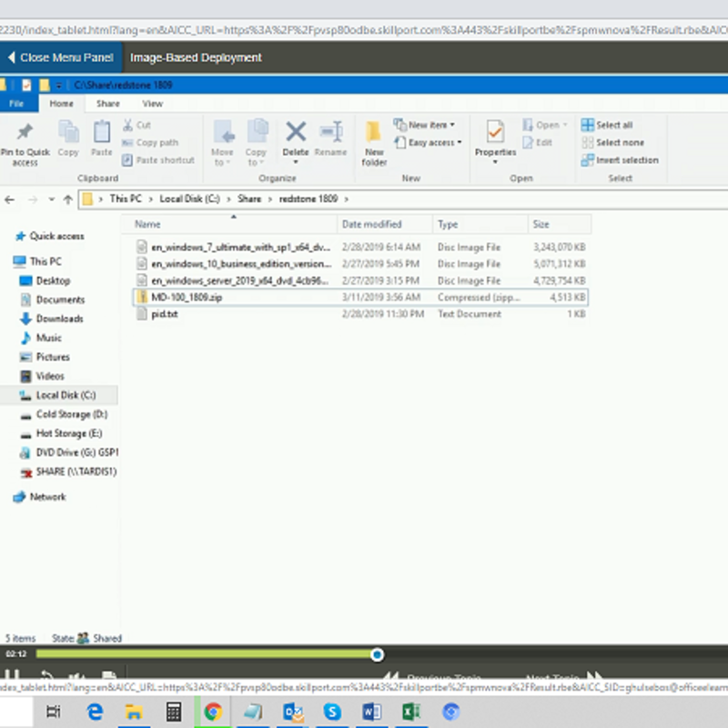
Task: Click Copy path in the ribbon
Action: click(150, 143)
